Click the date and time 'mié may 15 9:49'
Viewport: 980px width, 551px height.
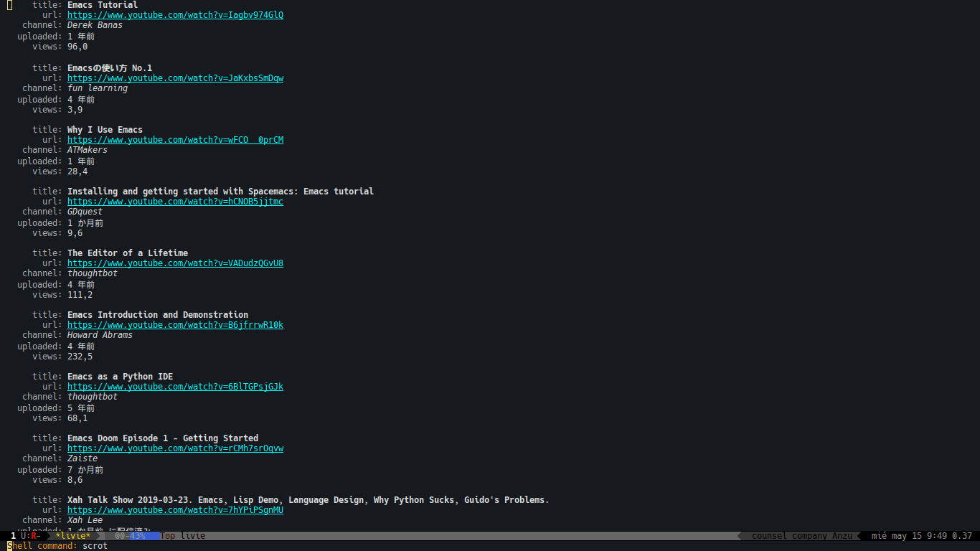[x=909, y=536]
